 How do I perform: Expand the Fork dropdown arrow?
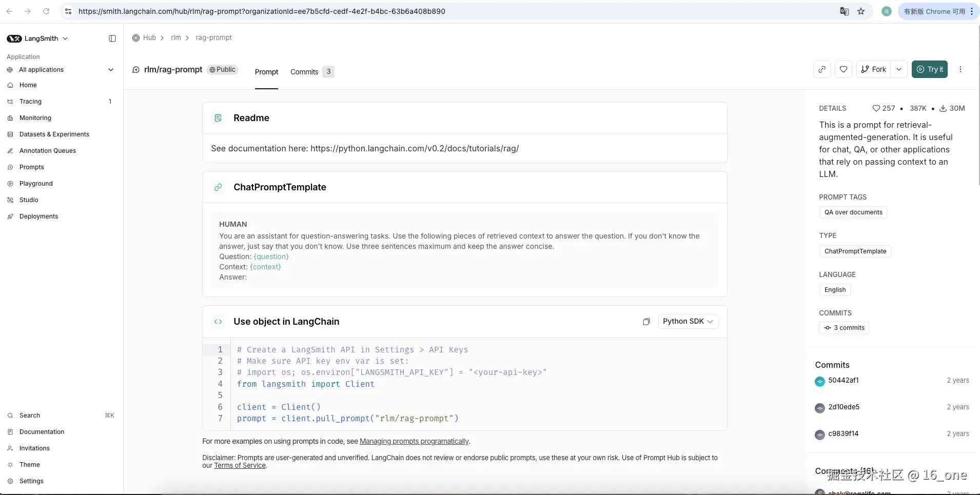tap(899, 69)
